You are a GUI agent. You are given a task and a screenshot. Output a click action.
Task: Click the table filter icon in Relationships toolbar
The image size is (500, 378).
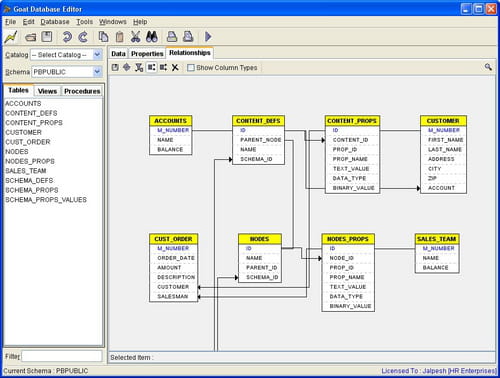(x=139, y=67)
